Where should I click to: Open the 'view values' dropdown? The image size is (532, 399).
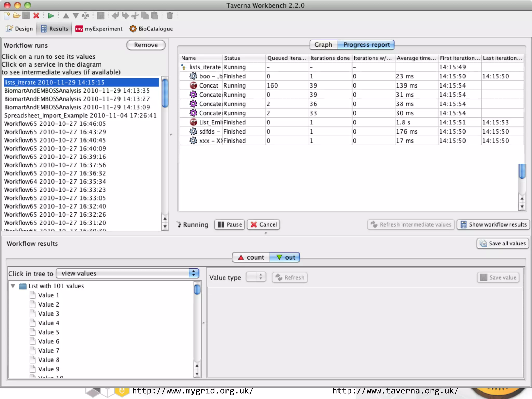[128, 273]
